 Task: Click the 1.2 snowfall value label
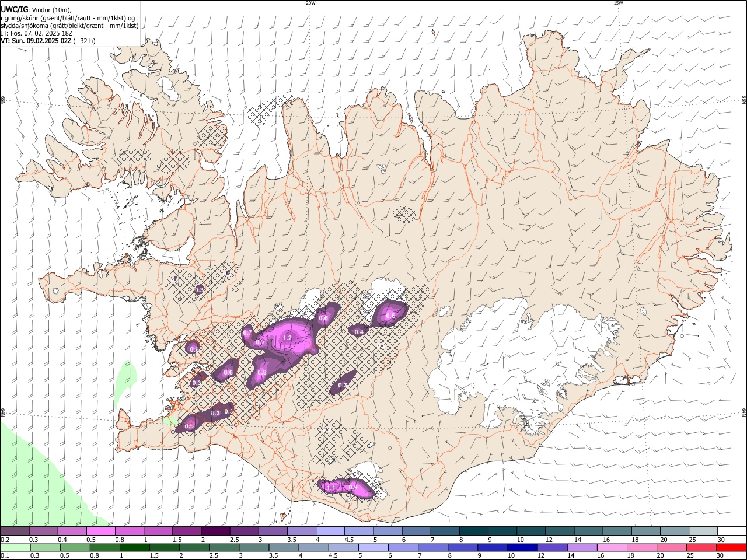point(287,338)
